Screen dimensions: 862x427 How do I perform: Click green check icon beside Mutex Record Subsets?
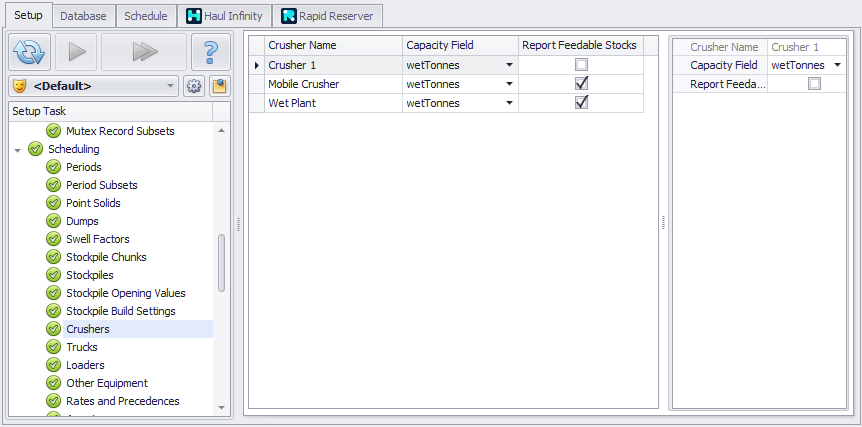pyautogui.click(x=53, y=131)
